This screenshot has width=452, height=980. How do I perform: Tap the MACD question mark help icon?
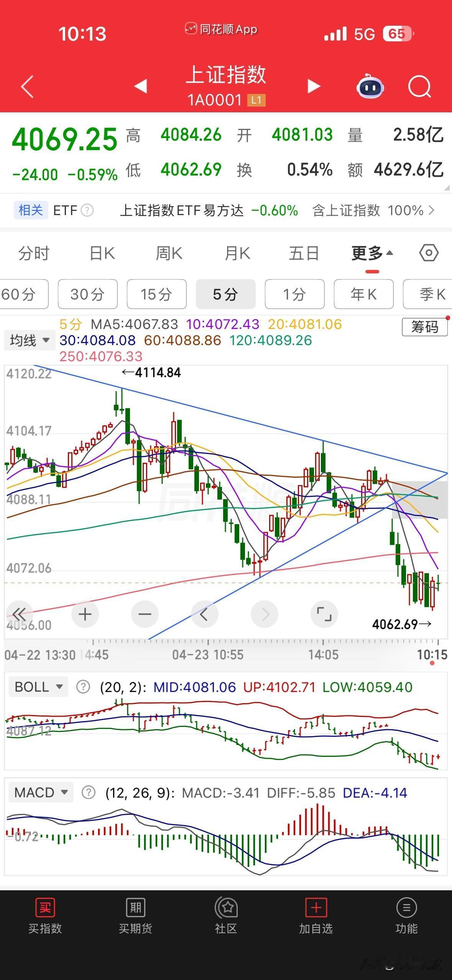coord(89,793)
